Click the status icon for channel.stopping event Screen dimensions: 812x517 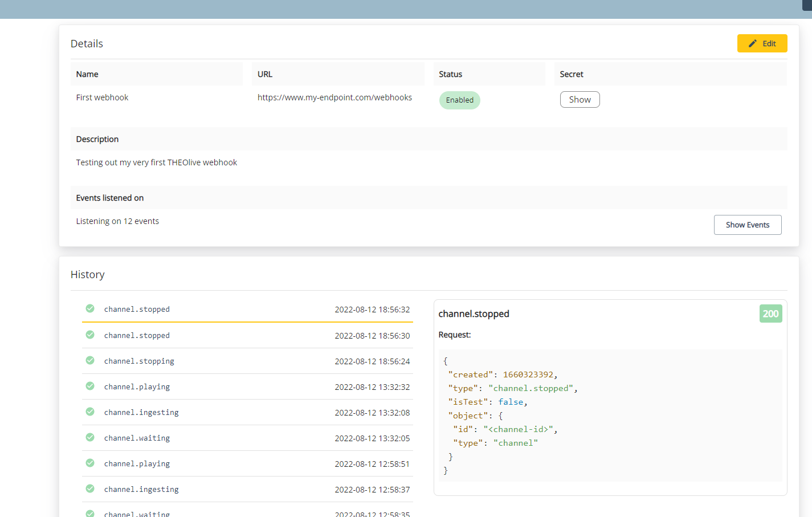(x=90, y=360)
